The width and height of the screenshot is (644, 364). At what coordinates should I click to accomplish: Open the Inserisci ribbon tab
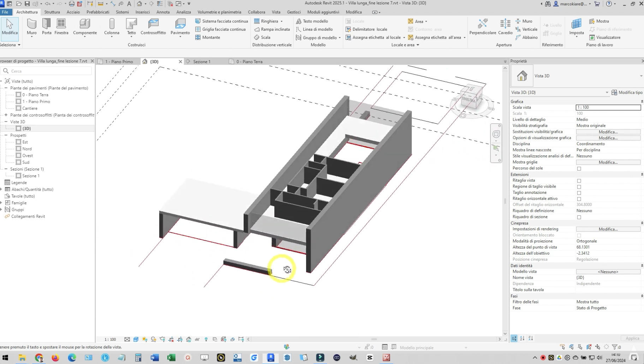142,12
